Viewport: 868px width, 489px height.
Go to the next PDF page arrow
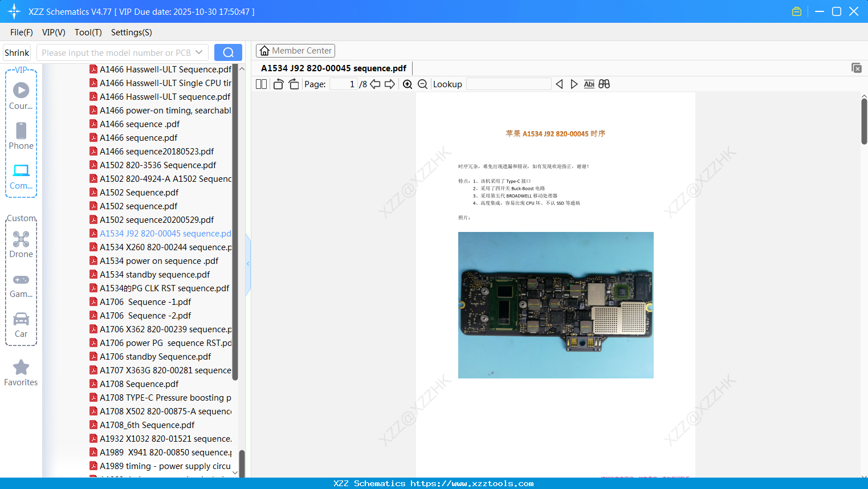pyautogui.click(x=390, y=84)
